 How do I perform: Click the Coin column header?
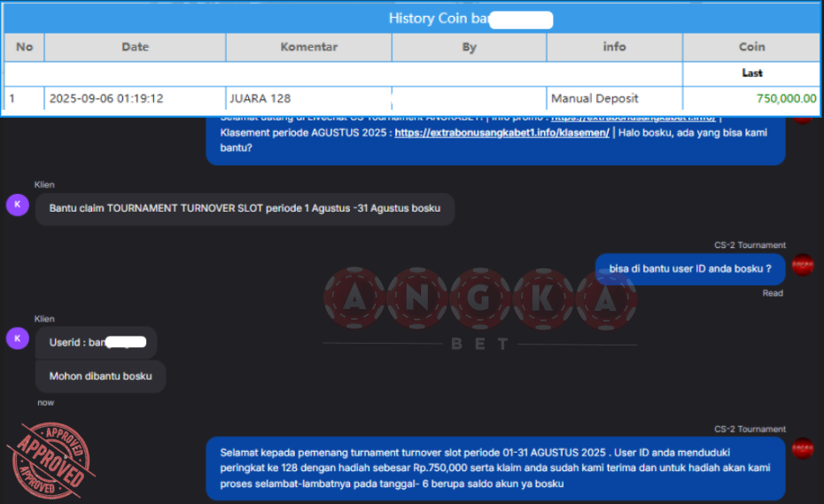[x=751, y=47]
